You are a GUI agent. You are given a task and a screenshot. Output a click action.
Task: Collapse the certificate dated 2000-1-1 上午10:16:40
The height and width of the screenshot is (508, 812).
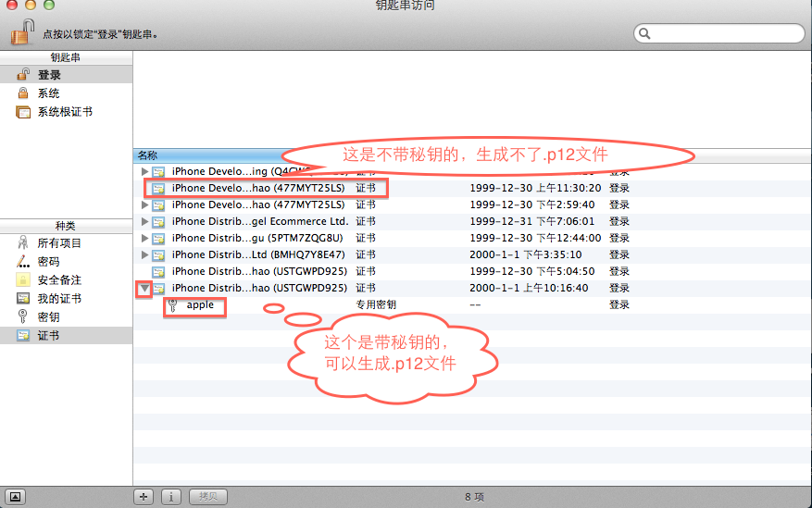click(144, 288)
